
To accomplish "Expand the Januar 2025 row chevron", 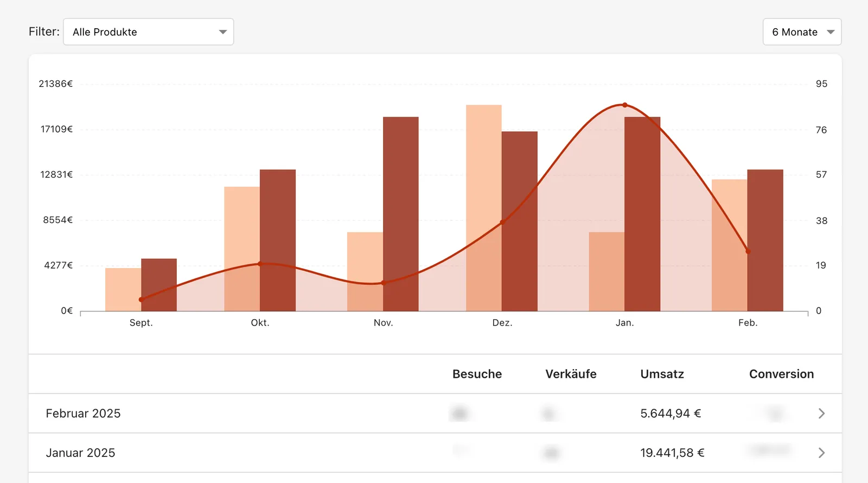I will 821,453.
